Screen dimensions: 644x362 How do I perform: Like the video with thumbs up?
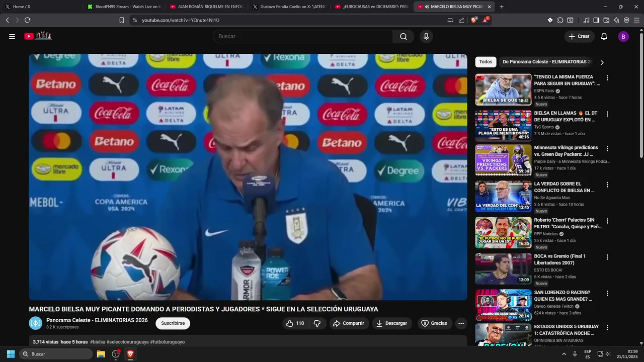point(295,323)
